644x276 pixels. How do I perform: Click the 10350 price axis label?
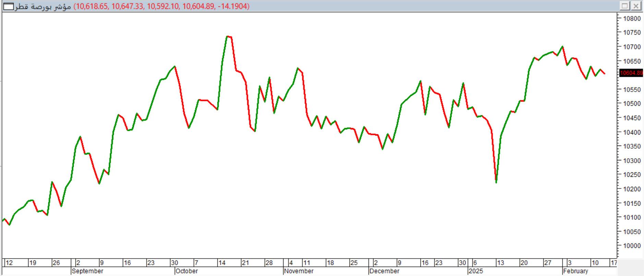point(632,147)
